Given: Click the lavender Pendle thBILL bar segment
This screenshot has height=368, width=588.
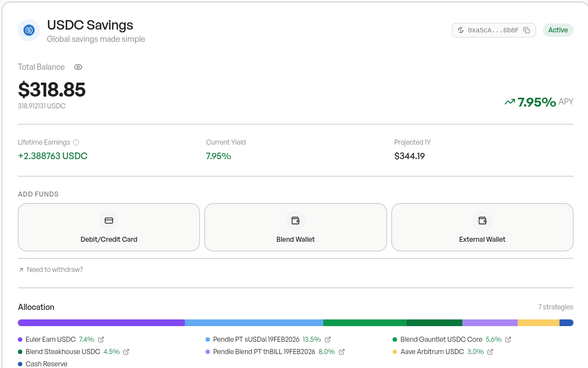Looking at the screenshot, I should (x=490, y=323).
